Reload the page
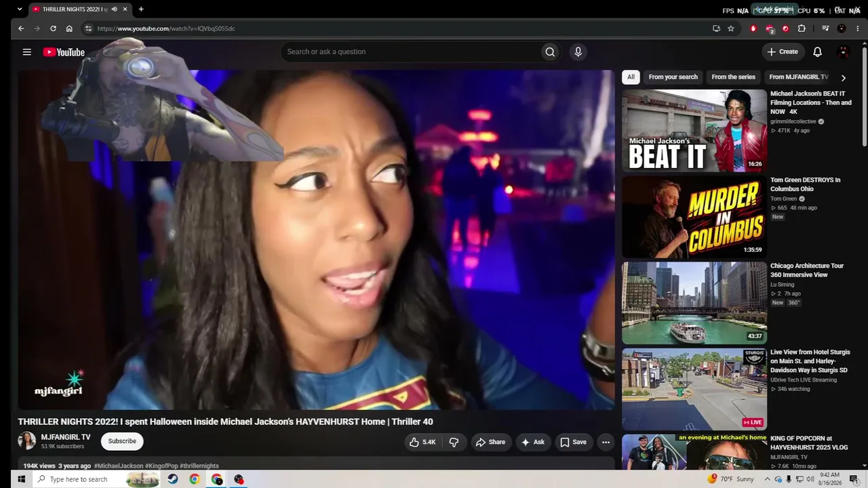 pos(53,28)
